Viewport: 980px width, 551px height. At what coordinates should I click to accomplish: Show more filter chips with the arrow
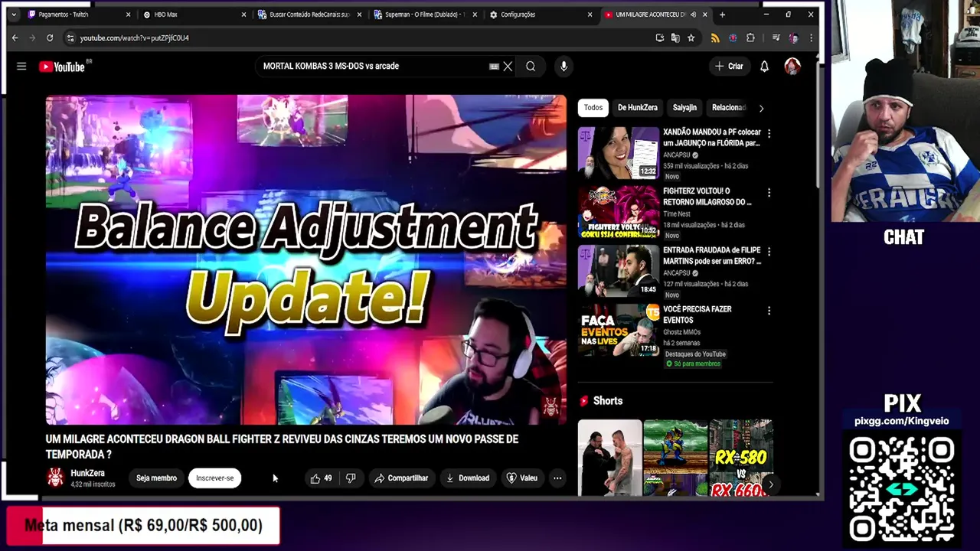pyautogui.click(x=761, y=108)
